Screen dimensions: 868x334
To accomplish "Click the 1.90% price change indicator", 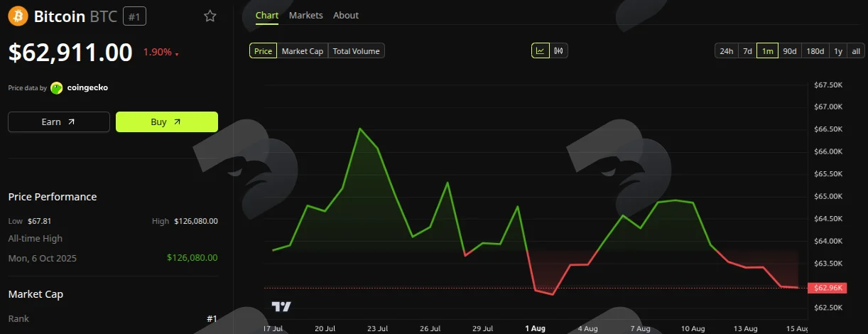I will (161, 52).
